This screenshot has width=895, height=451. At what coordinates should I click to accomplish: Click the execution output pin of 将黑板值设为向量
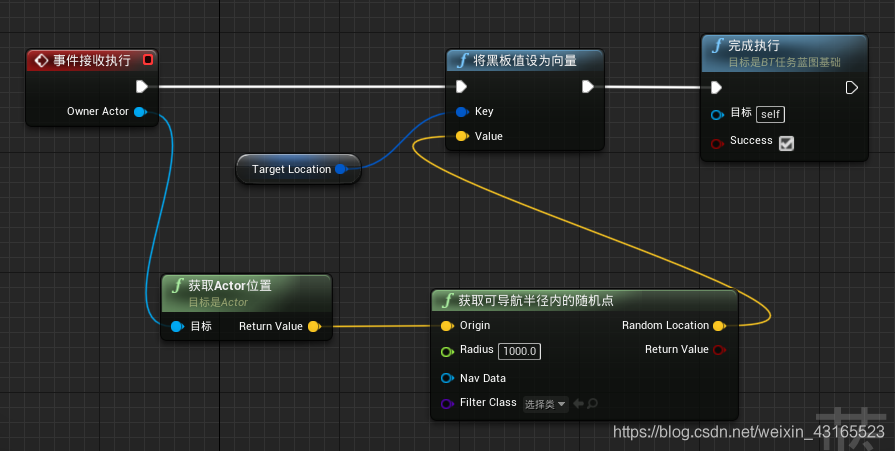pyautogui.click(x=588, y=86)
